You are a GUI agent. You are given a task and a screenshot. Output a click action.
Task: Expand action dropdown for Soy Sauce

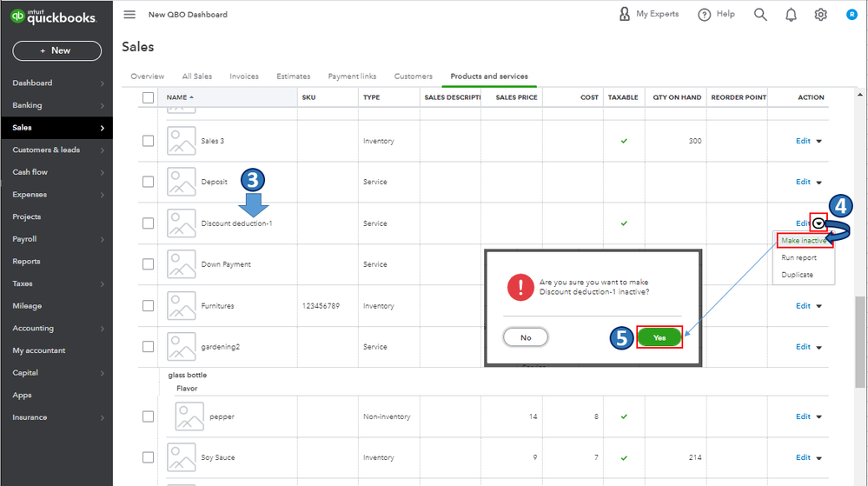pos(818,458)
